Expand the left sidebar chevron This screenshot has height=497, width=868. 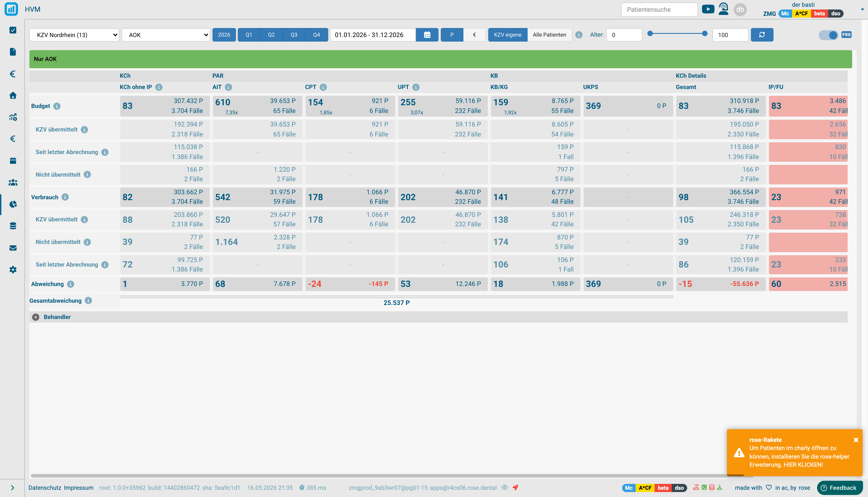pyautogui.click(x=12, y=488)
